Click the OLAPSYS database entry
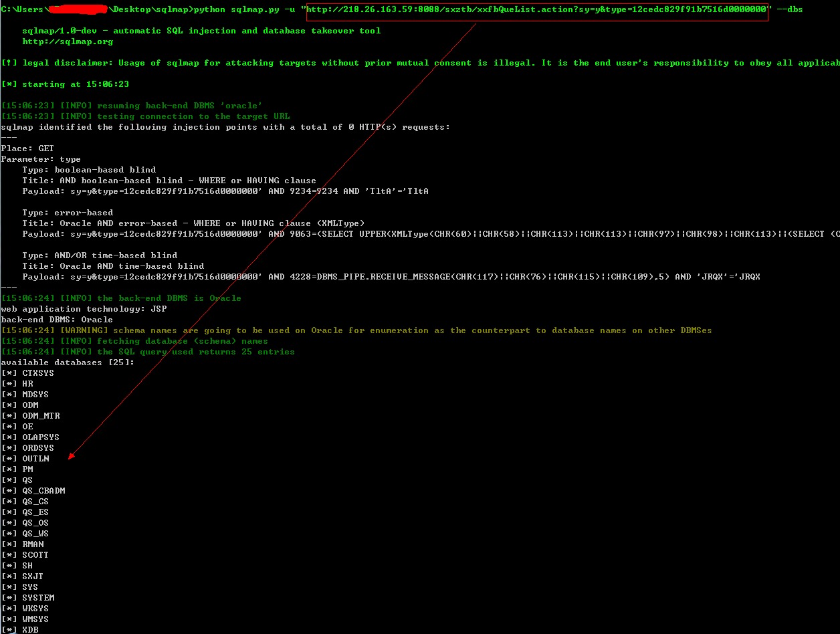Screen dimensions: 840x634 coord(30,437)
